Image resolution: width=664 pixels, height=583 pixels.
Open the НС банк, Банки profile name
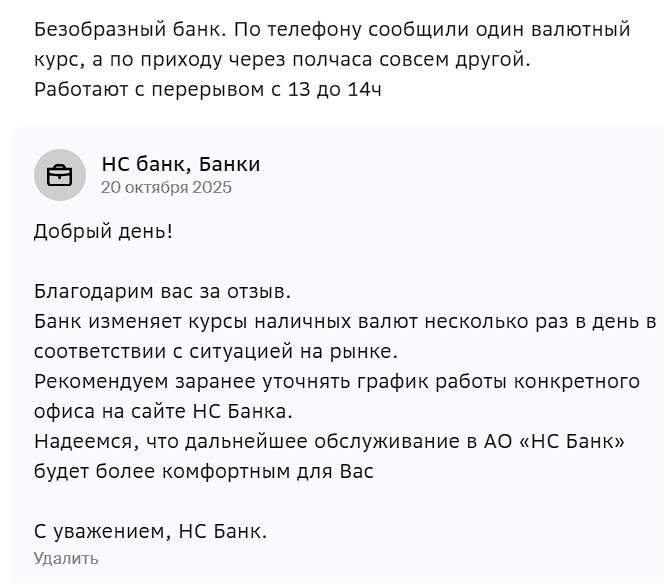point(181,164)
